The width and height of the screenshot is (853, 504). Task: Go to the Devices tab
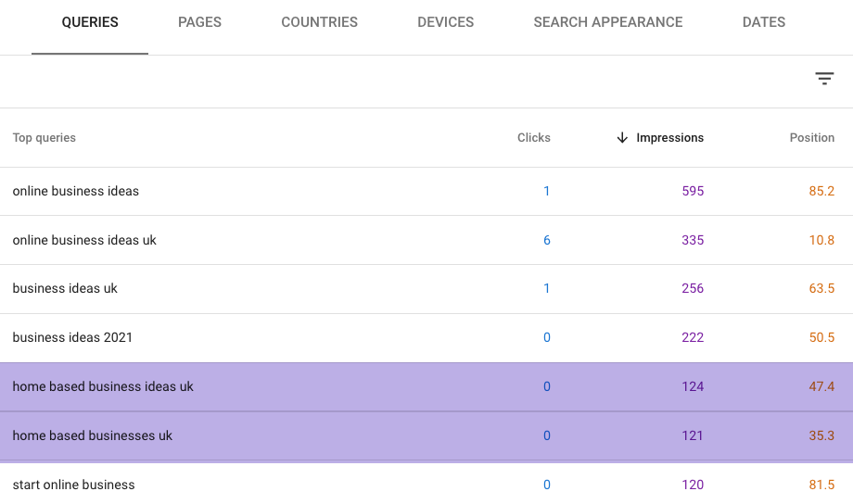click(x=445, y=22)
